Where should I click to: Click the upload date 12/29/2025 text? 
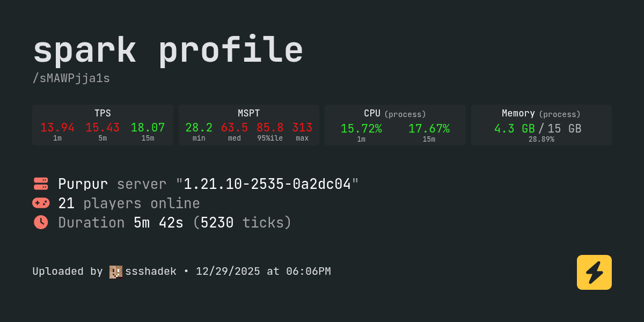228,272
